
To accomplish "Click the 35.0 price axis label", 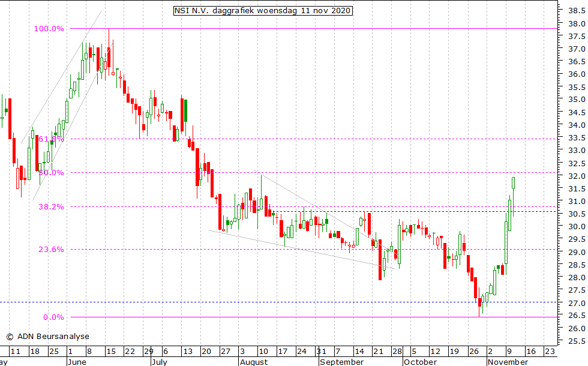I will click(x=577, y=100).
